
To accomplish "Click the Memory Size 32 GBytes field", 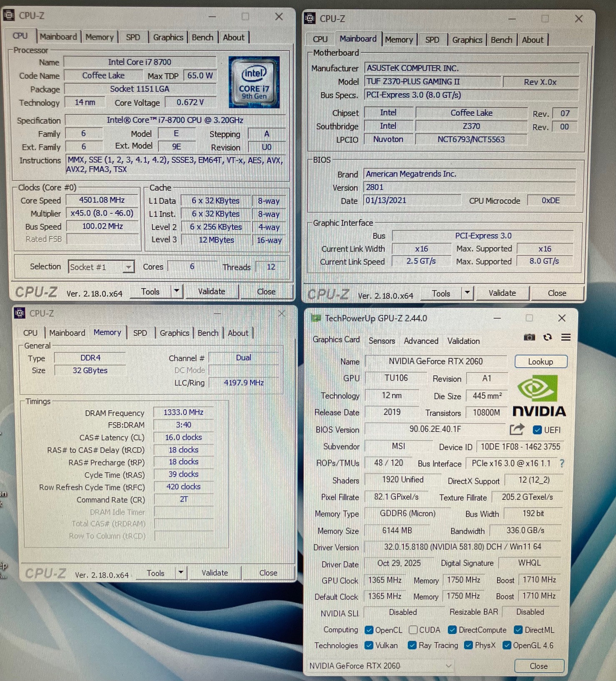I will pyautogui.click(x=90, y=370).
